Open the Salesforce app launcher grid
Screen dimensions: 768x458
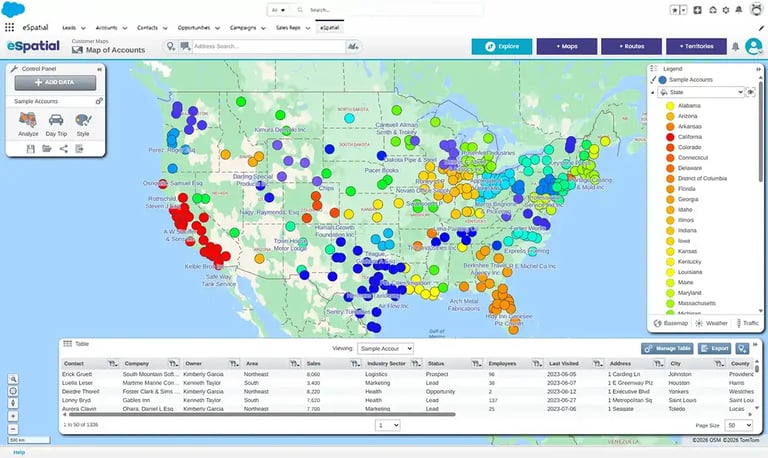[x=9, y=27]
